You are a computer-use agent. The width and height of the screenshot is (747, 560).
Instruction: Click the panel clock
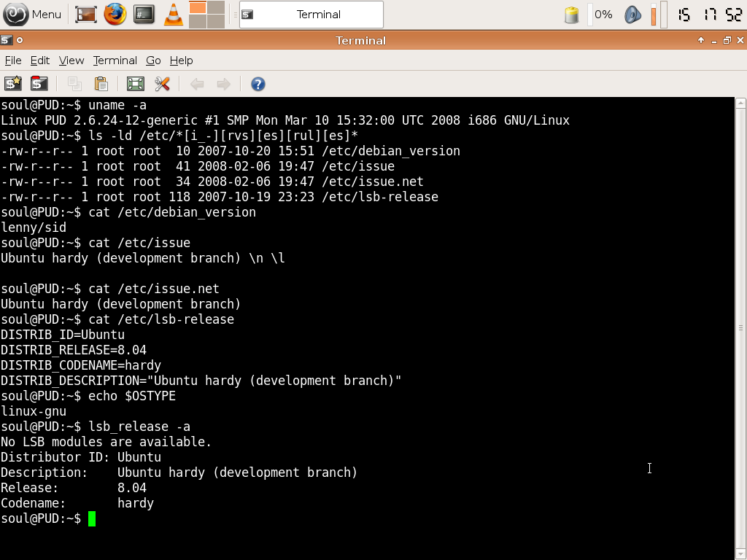tap(709, 15)
